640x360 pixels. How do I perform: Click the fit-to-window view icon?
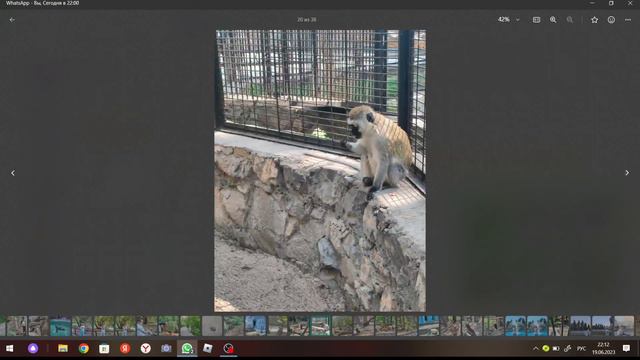536,20
